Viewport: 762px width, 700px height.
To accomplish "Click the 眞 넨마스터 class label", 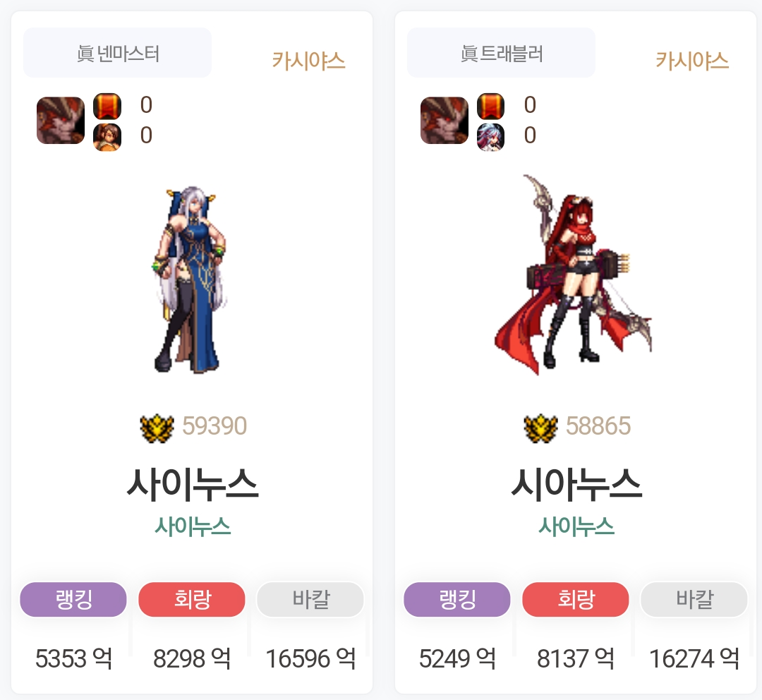I will [x=118, y=53].
